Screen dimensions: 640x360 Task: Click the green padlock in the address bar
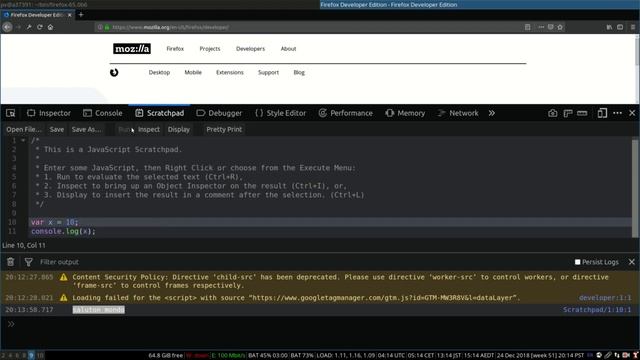tap(107, 27)
